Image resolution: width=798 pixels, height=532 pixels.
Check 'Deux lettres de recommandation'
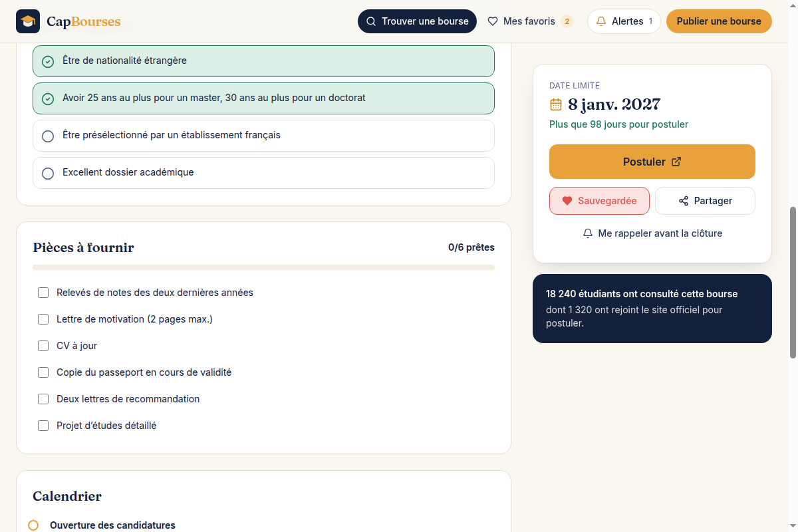pos(43,399)
